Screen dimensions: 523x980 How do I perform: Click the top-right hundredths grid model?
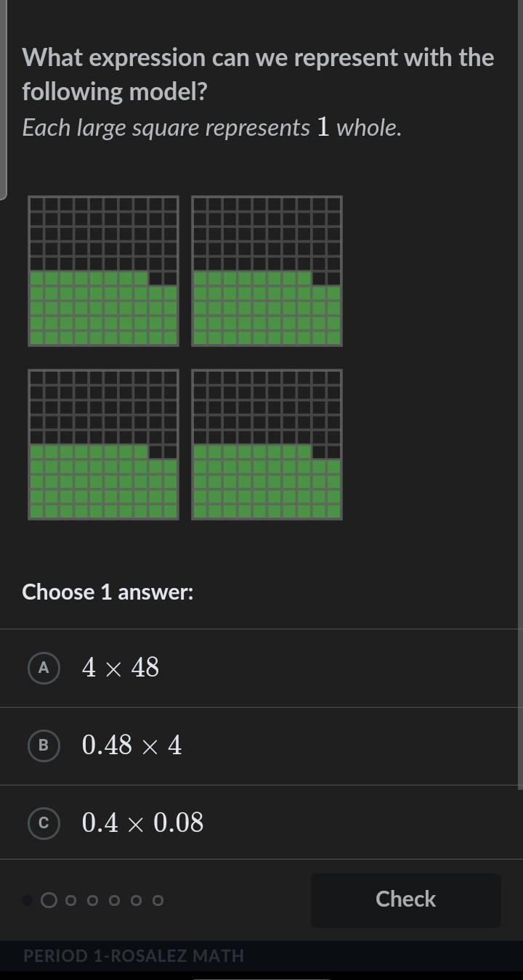coord(267,271)
